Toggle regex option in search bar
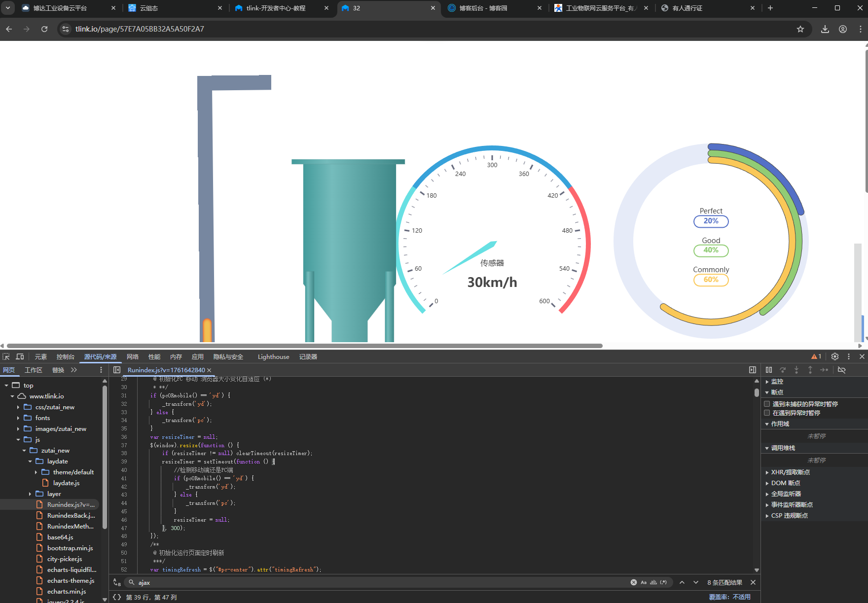Viewport: 868px width, 603px height. pos(663,582)
